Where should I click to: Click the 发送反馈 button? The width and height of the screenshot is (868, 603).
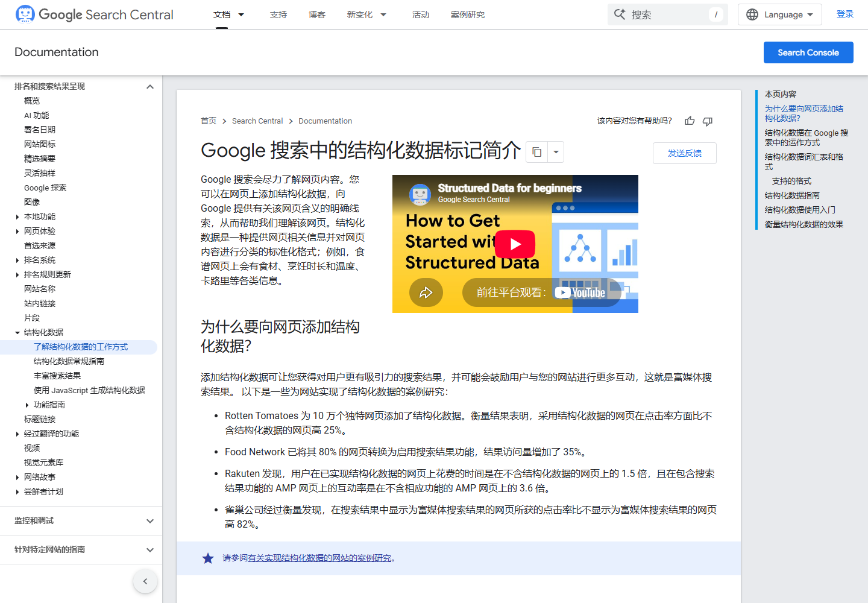(x=685, y=153)
